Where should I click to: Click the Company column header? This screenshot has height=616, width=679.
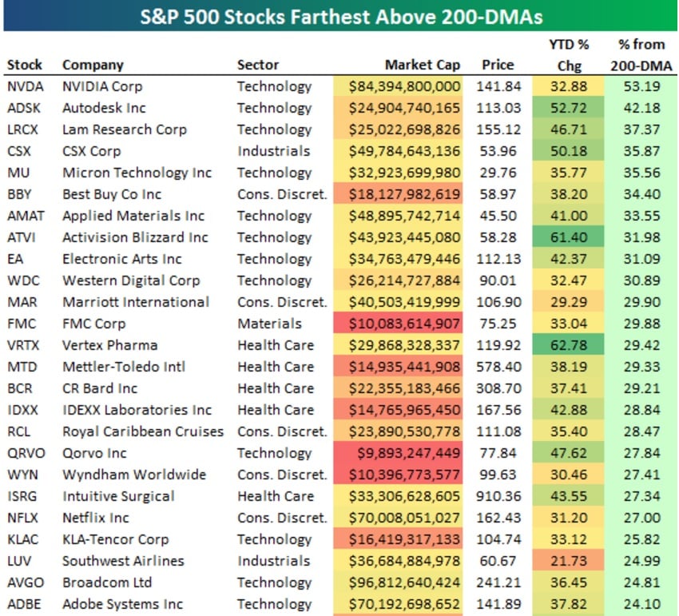[x=93, y=65]
